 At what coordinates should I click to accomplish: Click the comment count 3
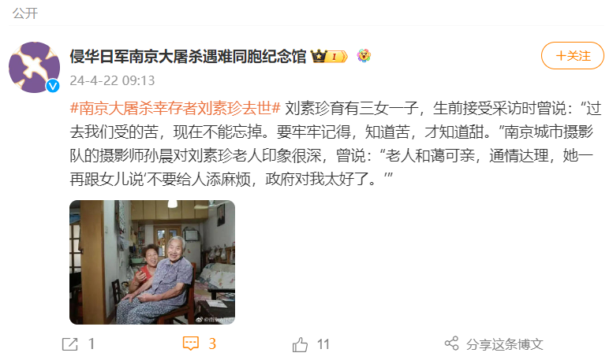(x=212, y=344)
